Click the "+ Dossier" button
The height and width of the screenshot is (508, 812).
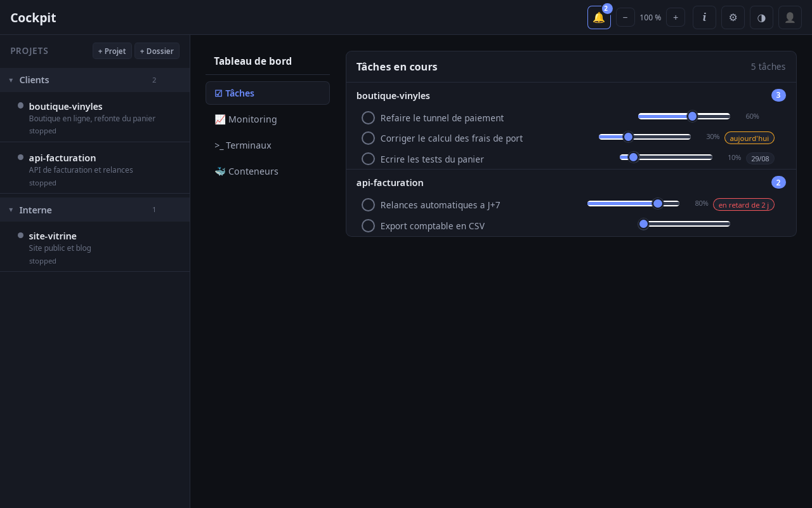(157, 51)
